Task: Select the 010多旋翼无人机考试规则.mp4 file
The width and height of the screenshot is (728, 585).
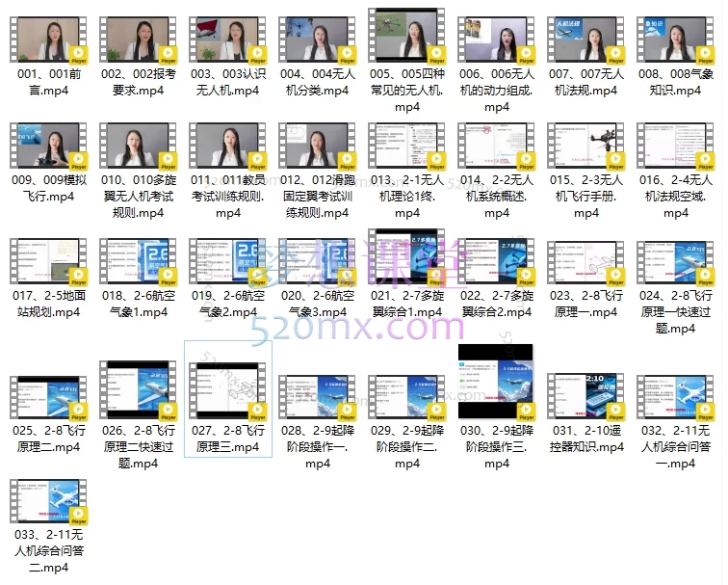Action: 138,146
